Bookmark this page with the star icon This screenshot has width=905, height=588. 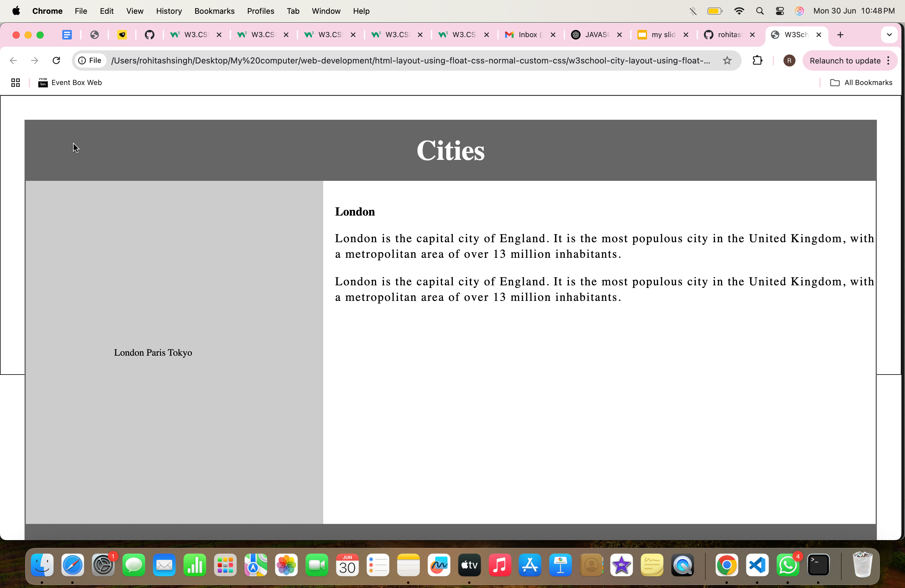[727, 60]
